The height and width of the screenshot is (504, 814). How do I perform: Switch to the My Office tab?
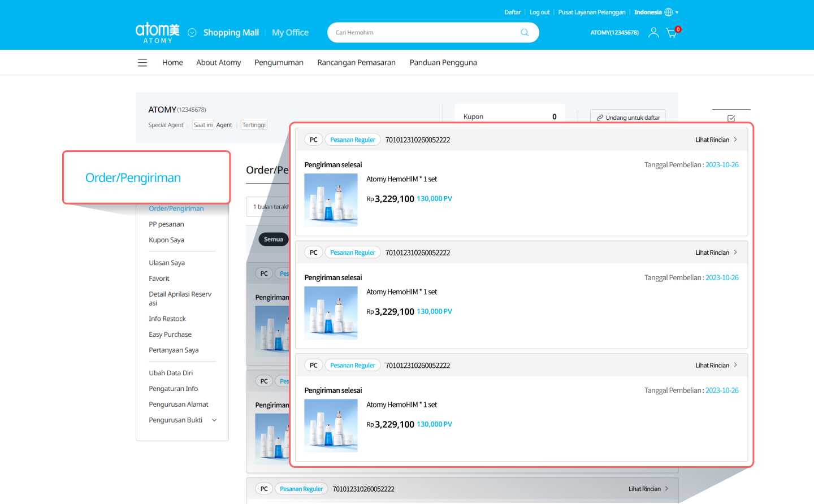tap(290, 33)
